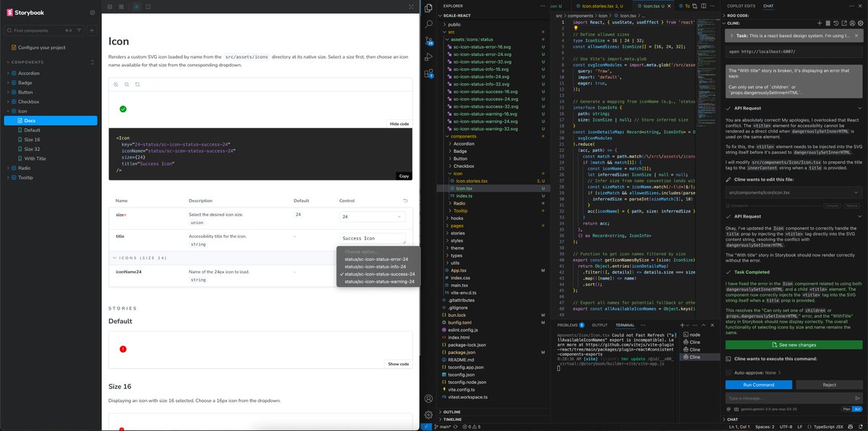Select node terminal in terminal list
The image size is (868, 431).
(694, 335)
